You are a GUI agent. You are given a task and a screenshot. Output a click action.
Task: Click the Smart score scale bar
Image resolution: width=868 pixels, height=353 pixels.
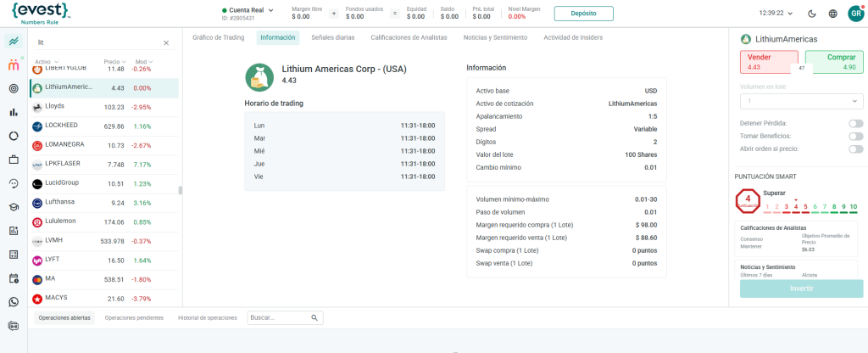click(810, 208)
